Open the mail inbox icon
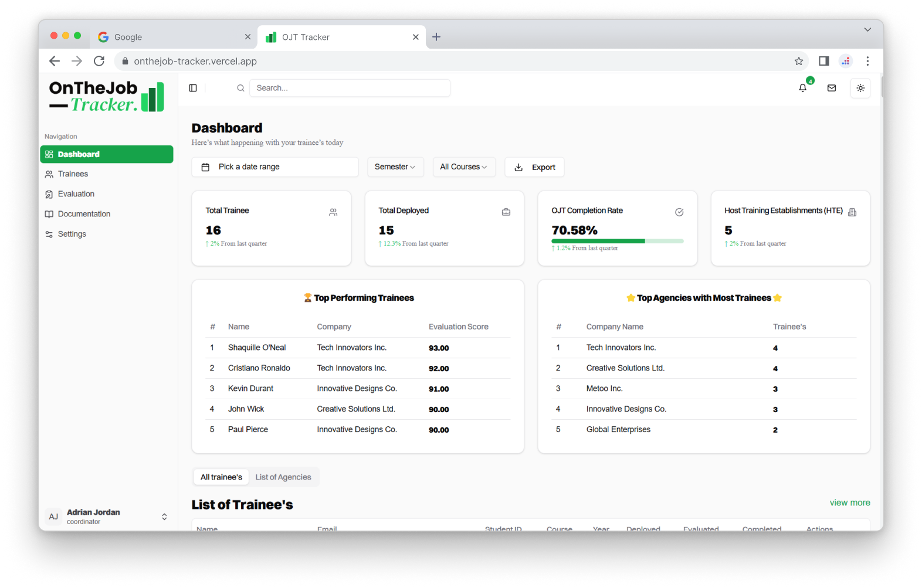Screen dimensions: 922x588 click(832, 88)
